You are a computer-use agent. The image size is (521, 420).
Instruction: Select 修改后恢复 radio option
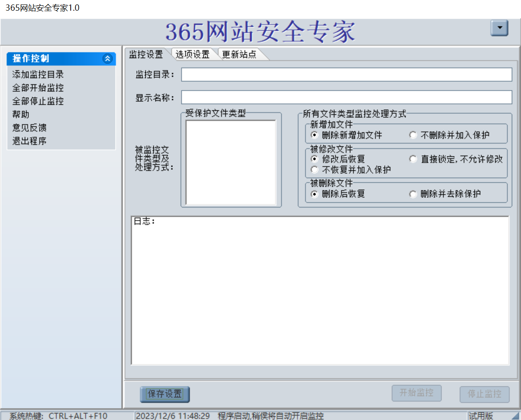point(338,159)
